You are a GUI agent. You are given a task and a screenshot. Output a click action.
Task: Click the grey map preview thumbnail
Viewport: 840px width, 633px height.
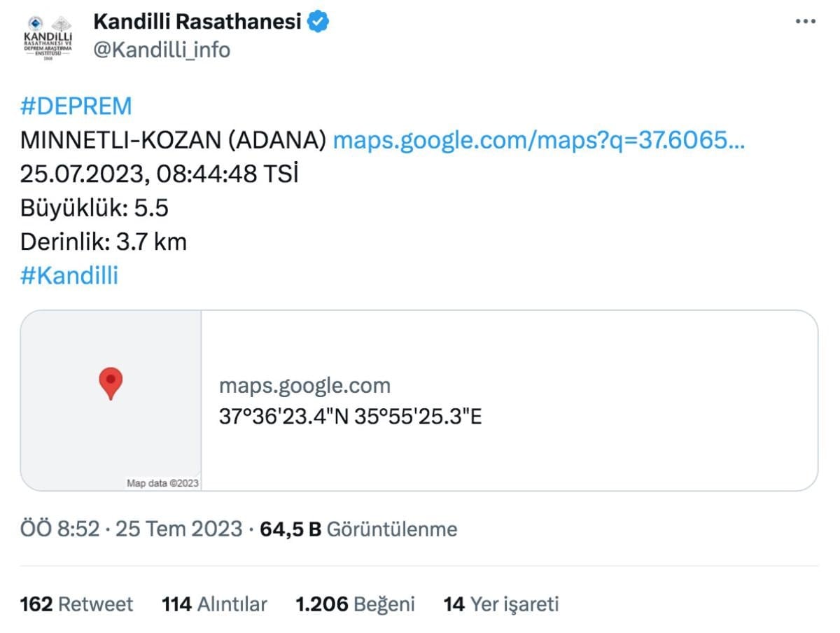click(111, 420)
